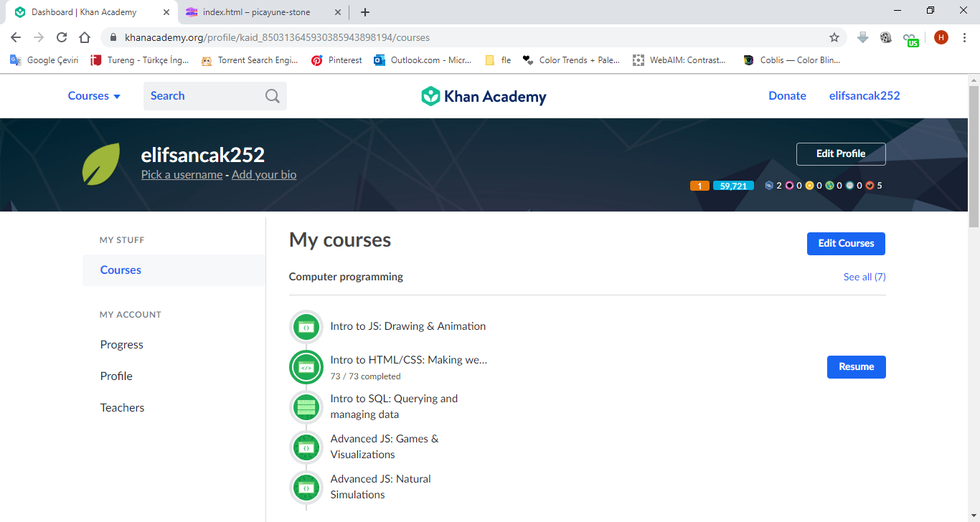Resume the Intro to HTML/CSS course
Screen dimensions: 980x522
click(857, 367)
